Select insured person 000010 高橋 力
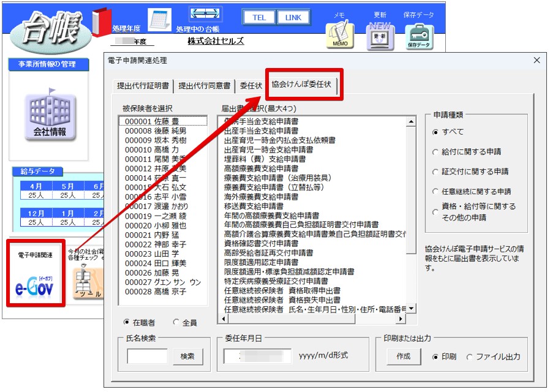Screen dimensions: 550x392 point(163,149)
